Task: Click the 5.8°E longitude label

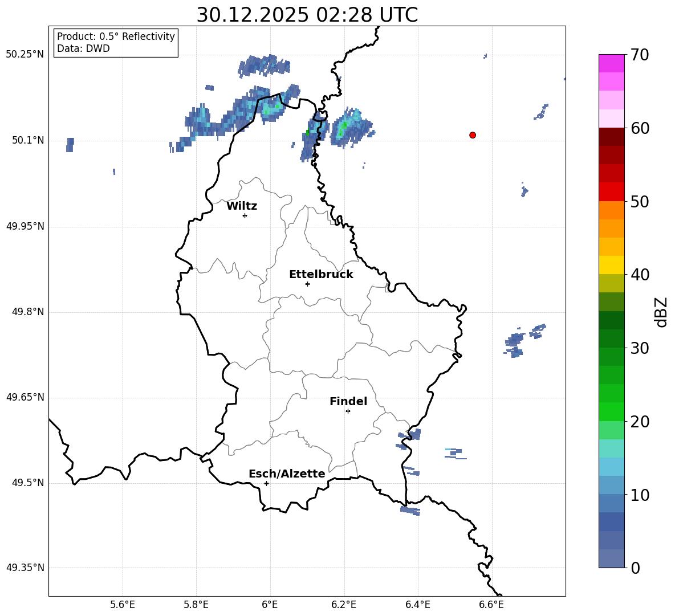Action: coord(196,605)
